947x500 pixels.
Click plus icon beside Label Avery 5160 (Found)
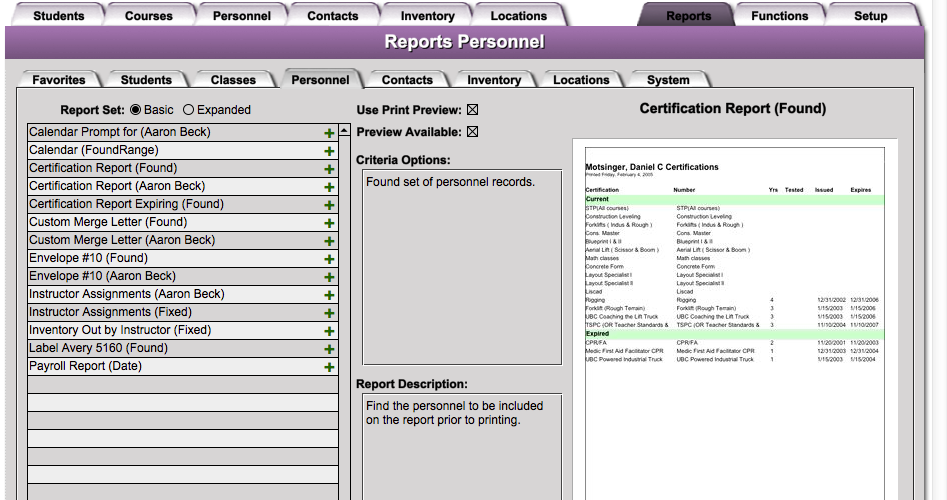[x=329, y=349]
